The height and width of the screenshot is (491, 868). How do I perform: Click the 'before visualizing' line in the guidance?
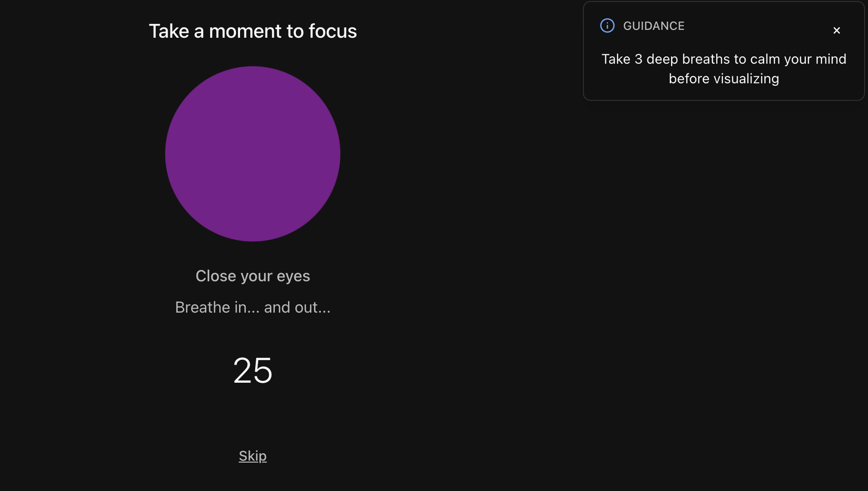[724, 78]
